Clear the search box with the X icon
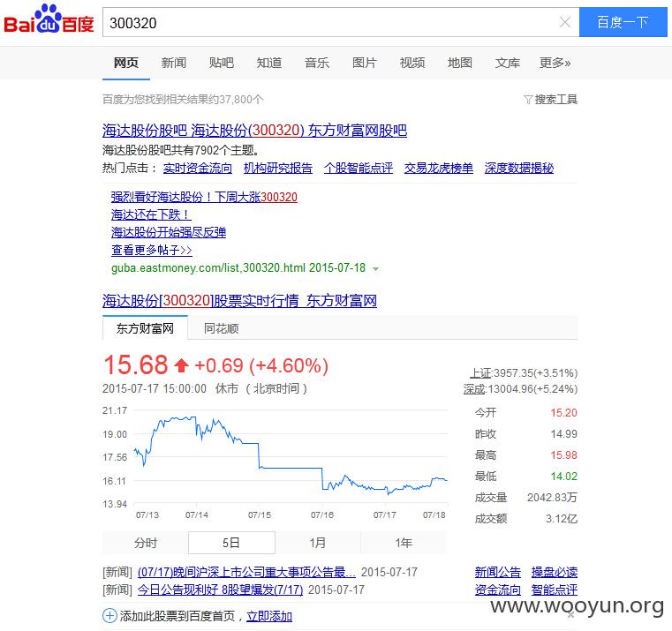The width and height of the screenshot is (672, 631). tap(565, 22)
